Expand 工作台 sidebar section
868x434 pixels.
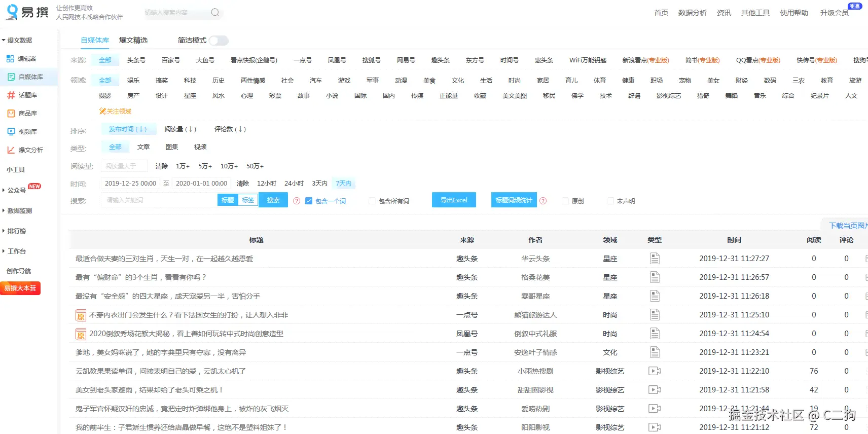(14, 251)
